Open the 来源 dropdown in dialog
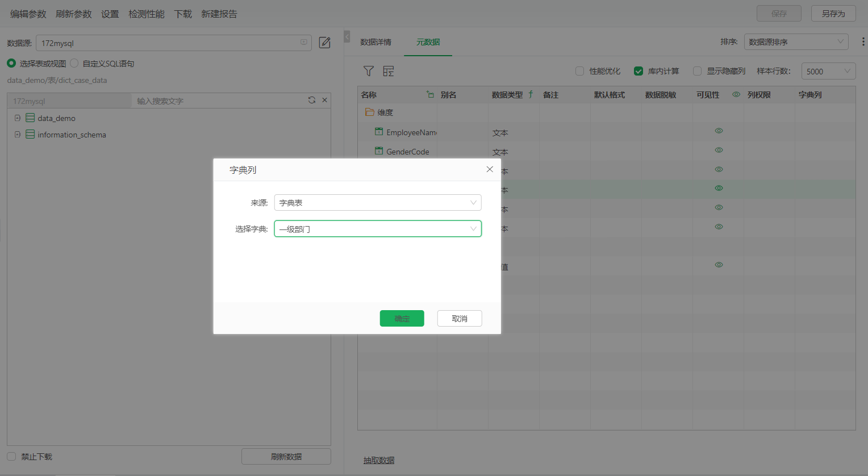868x476 pixels. [x=377, y=203]
